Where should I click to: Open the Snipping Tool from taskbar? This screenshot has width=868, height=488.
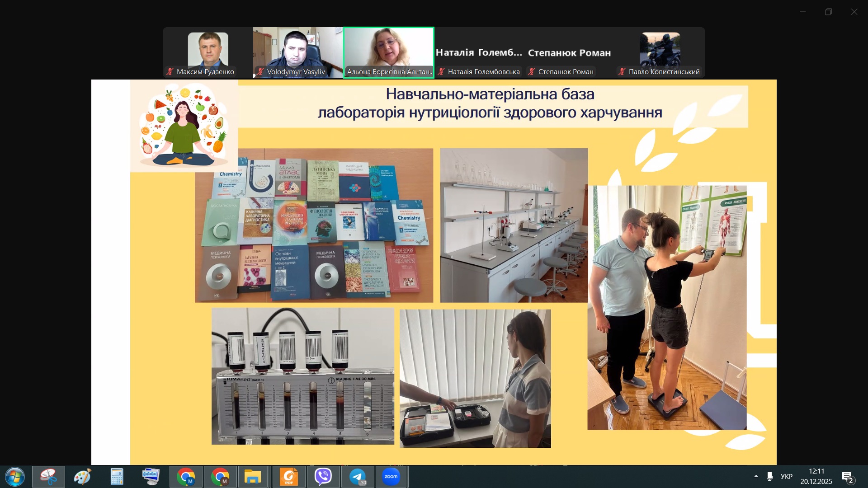[x=48, y=477]
